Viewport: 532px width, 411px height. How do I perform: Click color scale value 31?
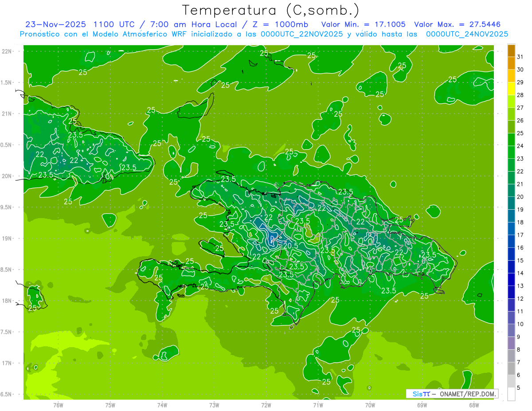pyautogui.click(x=520, y=57)
